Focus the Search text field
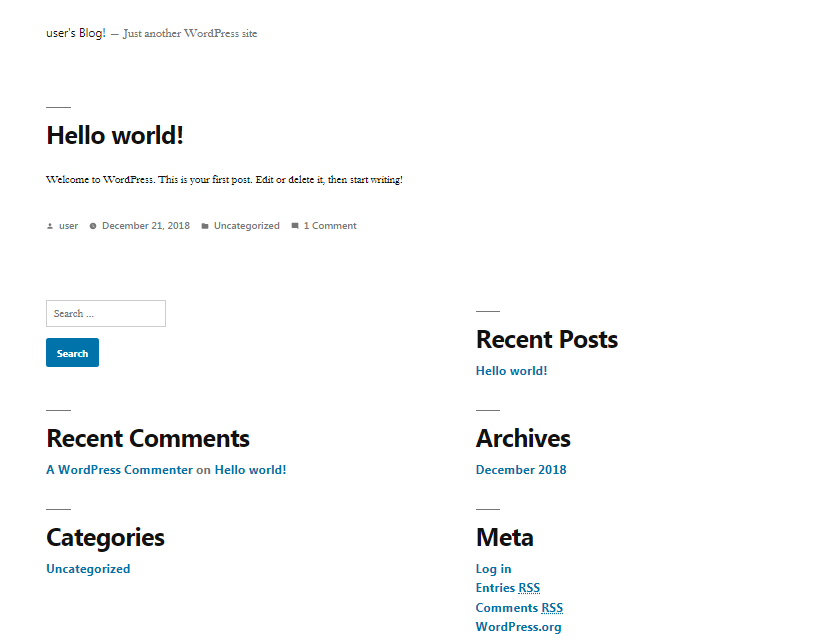The width and height of the screenshot is (828, 641). (x=106, y=314)
